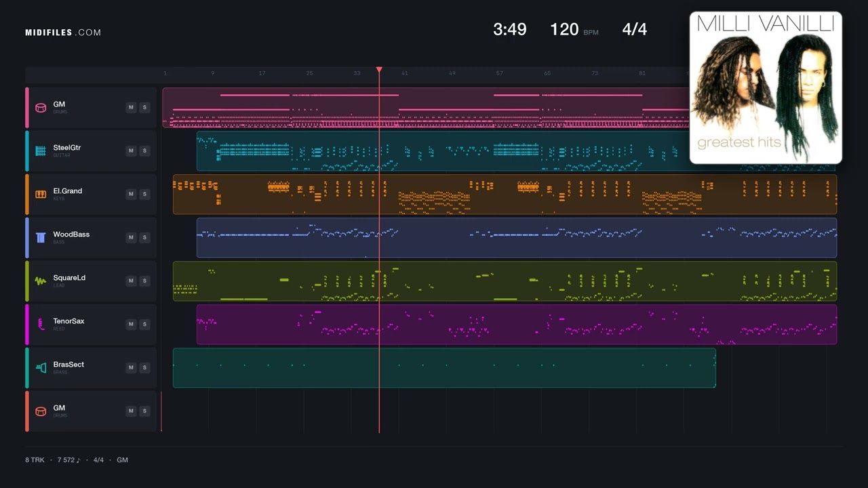Click the keys icon on the El.Grand track

41,195
